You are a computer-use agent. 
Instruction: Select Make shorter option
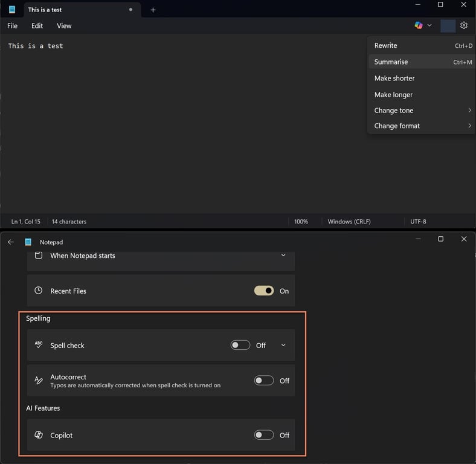(x=422, y=79)
